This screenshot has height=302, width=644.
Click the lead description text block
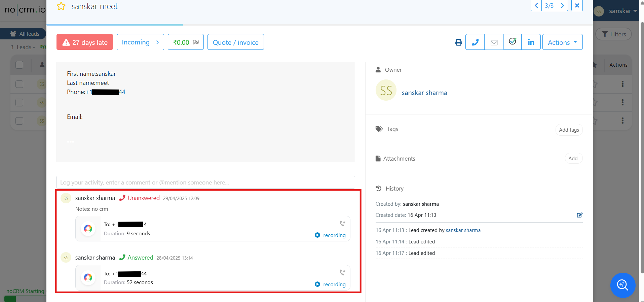click(206, 112)
